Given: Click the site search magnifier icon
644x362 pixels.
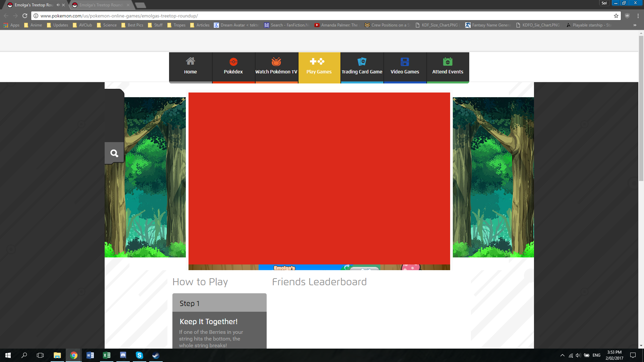Looking at the screenshot, I should 114,153.
